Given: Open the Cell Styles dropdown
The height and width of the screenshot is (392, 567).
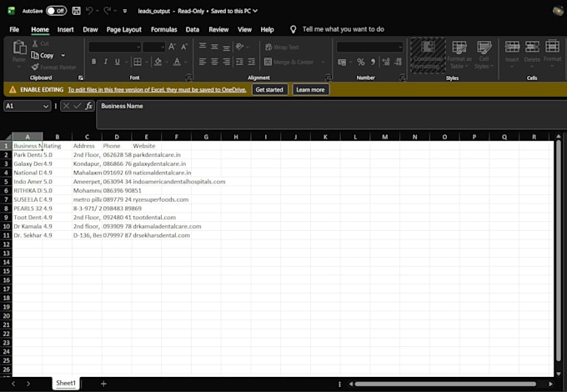Looking at the screenshot, I should click(x=484, y=55).
